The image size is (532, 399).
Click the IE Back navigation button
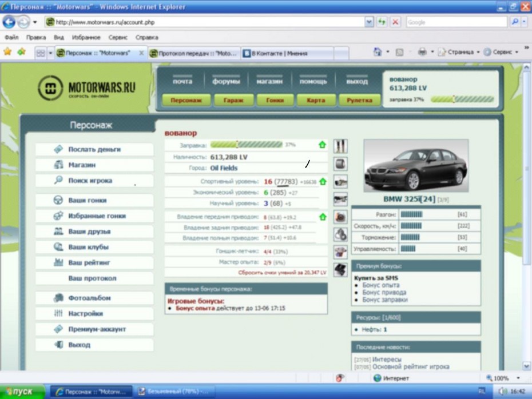[9, 22]
